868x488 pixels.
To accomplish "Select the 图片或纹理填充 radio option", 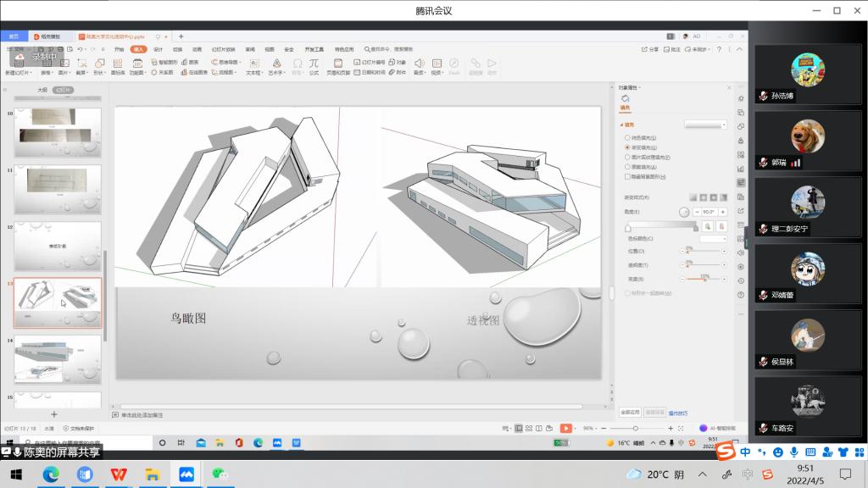I will pos(627,157).
